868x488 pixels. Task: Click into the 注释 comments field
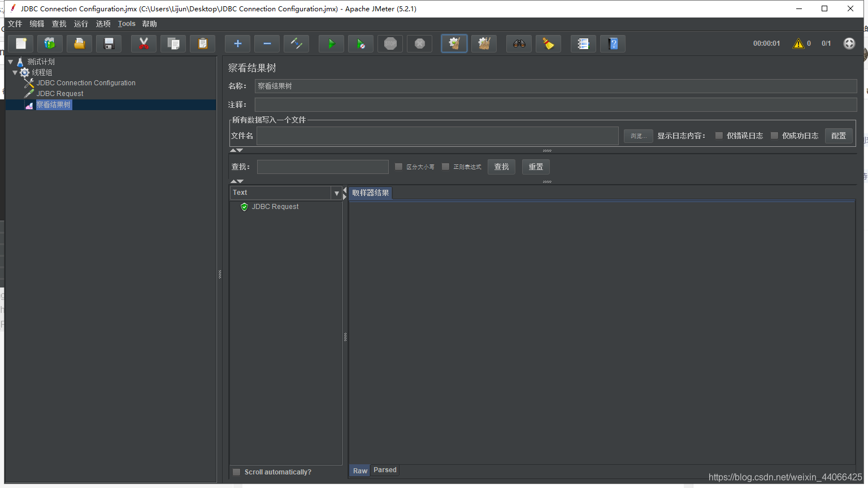(x=555, y=104)
